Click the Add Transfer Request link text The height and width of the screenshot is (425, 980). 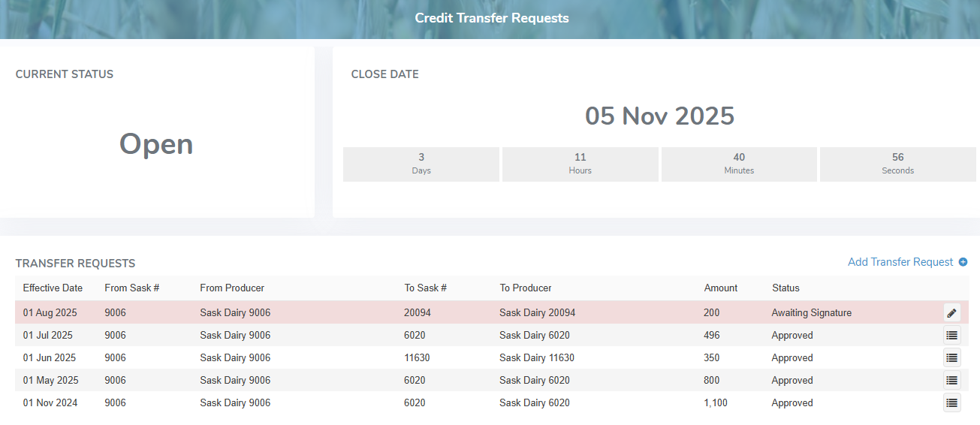[x=900, y=262]
